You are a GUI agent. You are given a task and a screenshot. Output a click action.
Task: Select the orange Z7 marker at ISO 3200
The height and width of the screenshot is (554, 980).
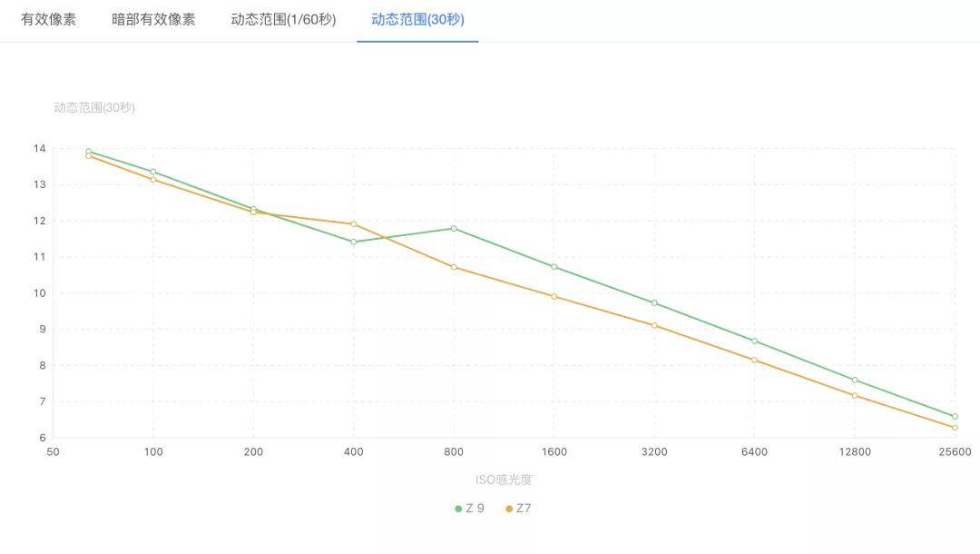(654, 325)
